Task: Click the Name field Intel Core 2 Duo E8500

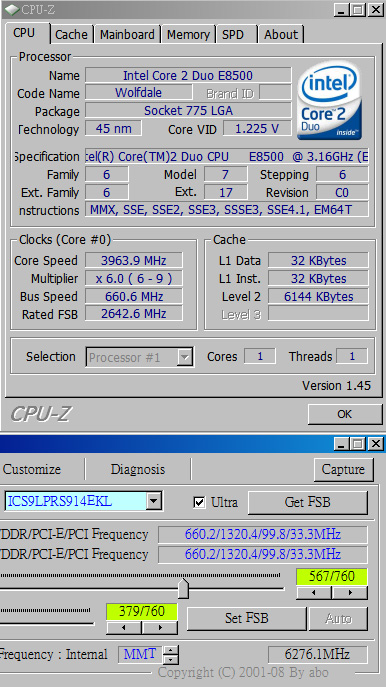Action: click(x=188, y=75)
